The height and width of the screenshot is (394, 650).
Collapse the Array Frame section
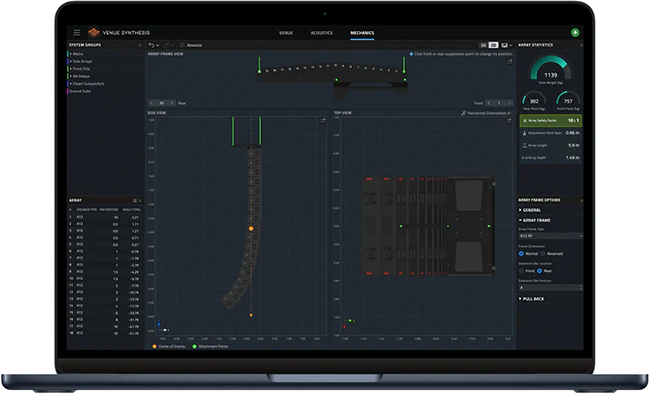pyautogui.click(x=535, y=220)
